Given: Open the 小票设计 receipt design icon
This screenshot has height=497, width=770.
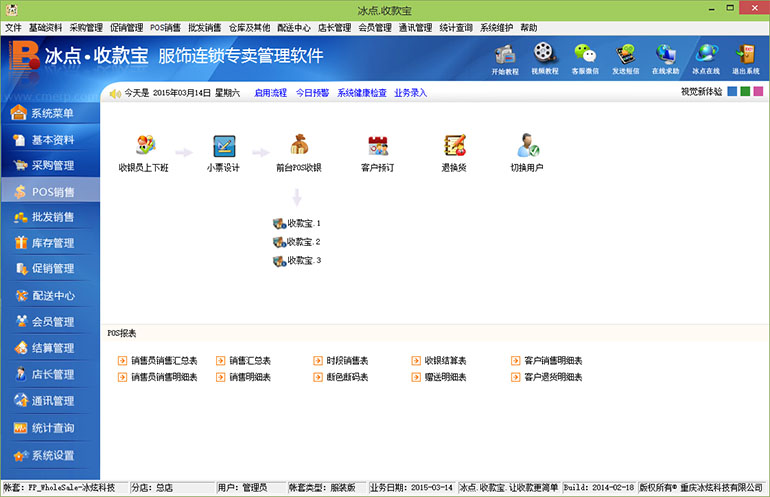Looking at the screenshot, I should point(223,146).
